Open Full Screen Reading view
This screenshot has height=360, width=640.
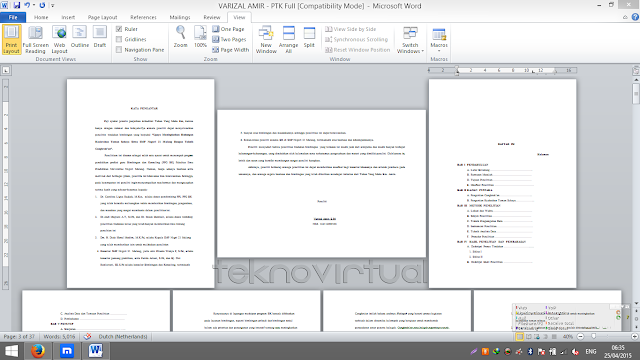tap(36, 39)
